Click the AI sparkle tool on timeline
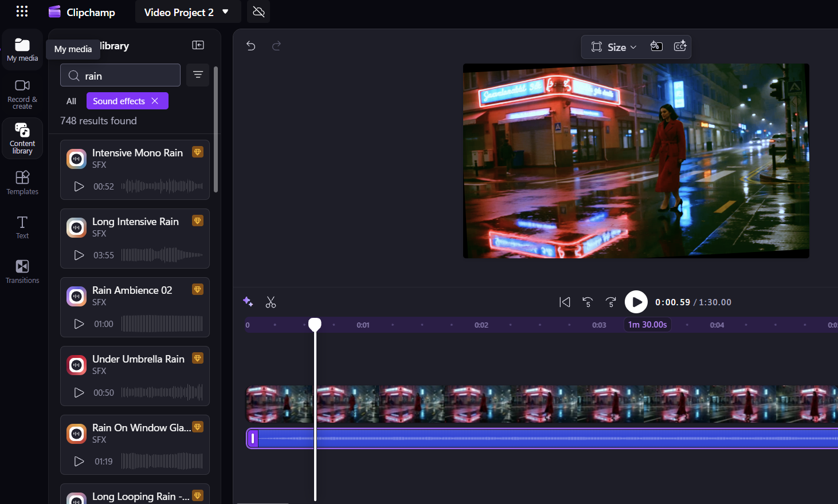This screenshot has height=504, width=838. click(x=248, y=302)
